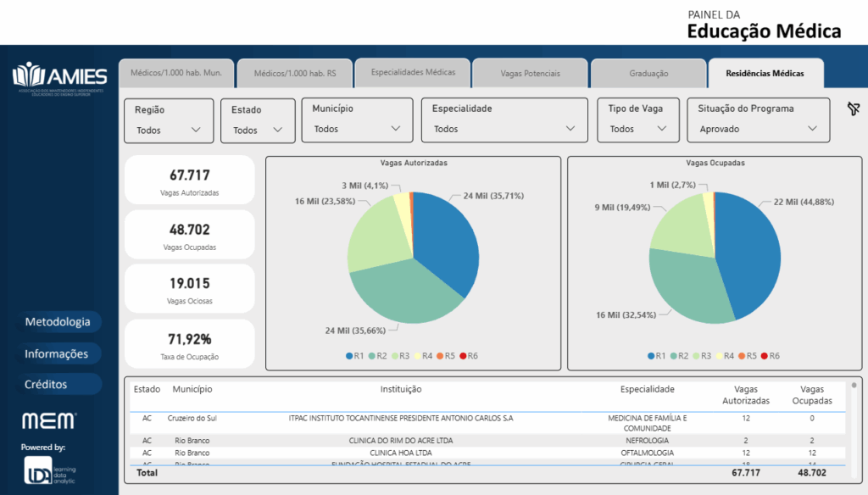Switch to the Graduação tab
This screenshot has width=868, height=495.
click(x=648, y=74)
